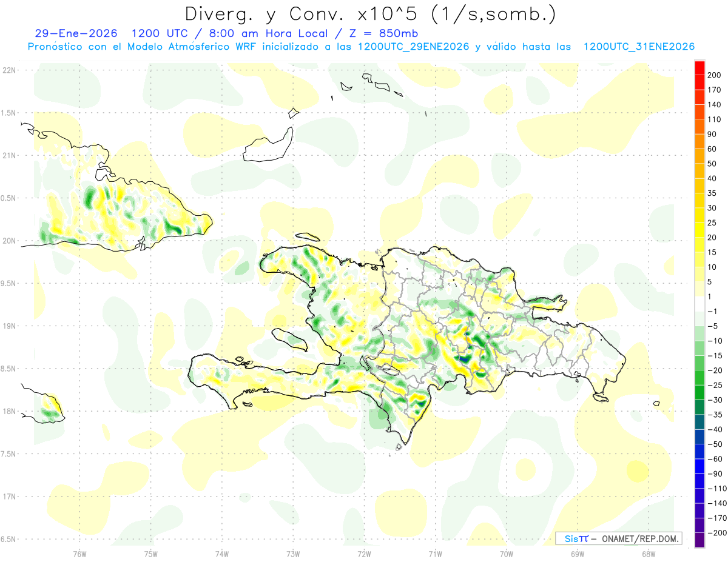Viewport: 728px width, 562px height.
Task: Click the '69W' longitude axis label
Action: [x=578, y=554]
